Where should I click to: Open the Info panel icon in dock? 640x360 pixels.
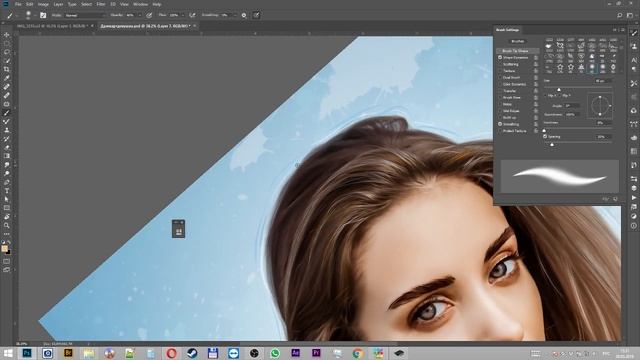[633, 225]
